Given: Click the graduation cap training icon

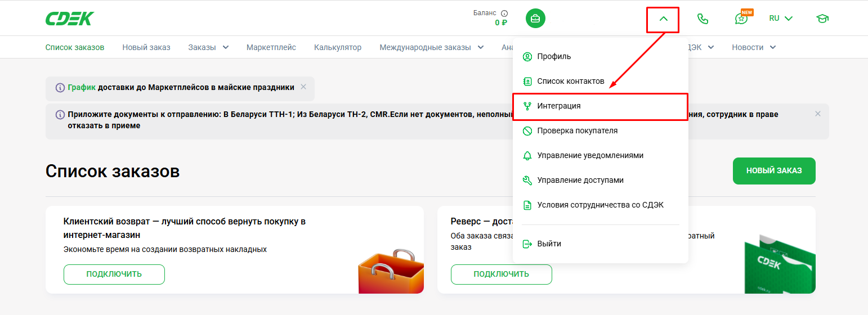Looking at the screenshot, I should (822, 19).
